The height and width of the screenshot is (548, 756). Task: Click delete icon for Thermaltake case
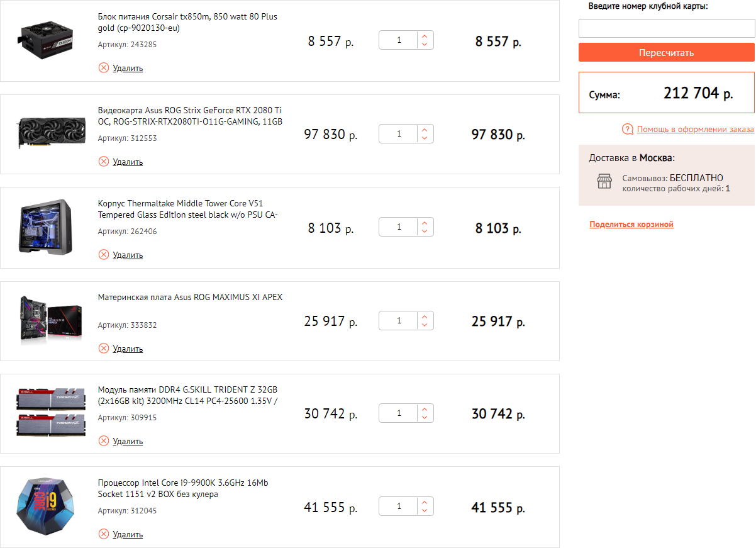coord(104,255)
